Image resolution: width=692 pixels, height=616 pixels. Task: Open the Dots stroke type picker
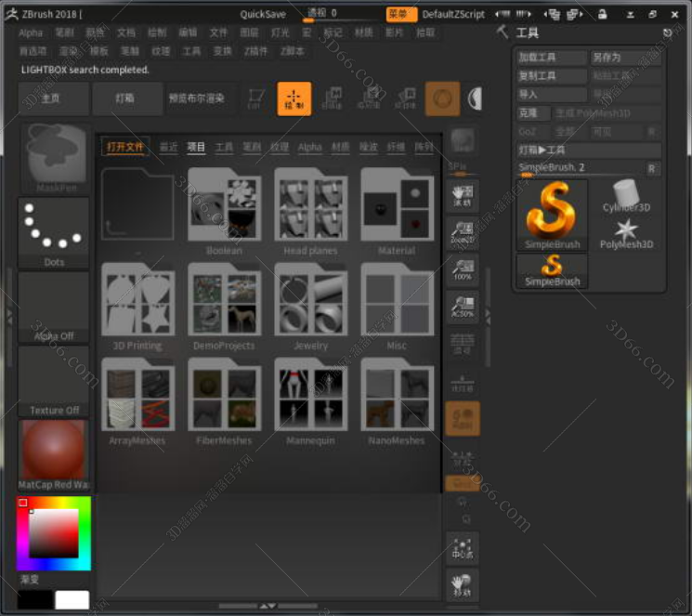pyautogui.click(x=54, y=231)
